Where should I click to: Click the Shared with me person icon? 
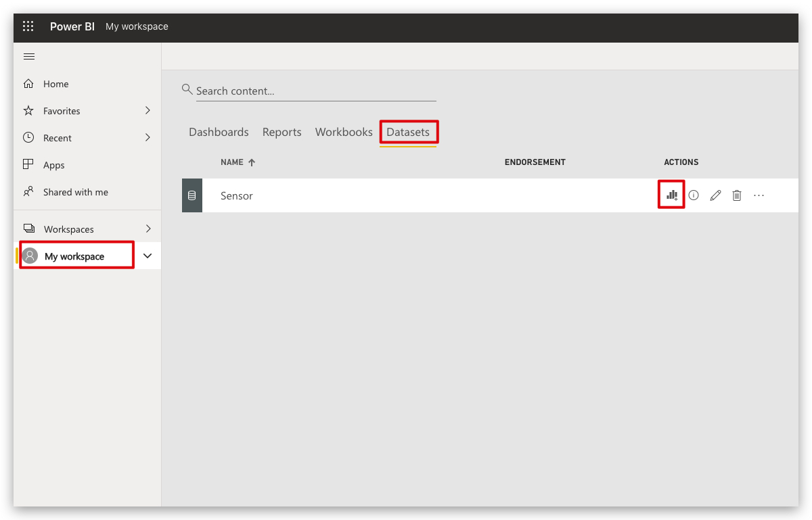coord(28,191)
